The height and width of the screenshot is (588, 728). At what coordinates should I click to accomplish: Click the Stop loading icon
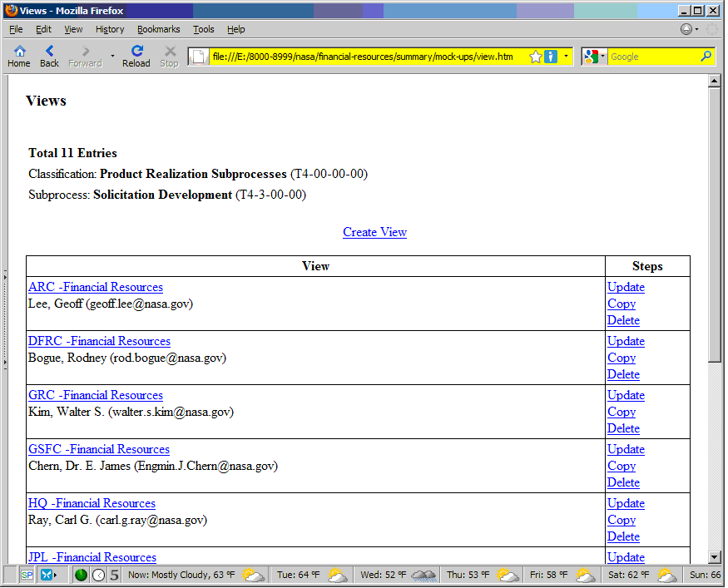(170, 51)
